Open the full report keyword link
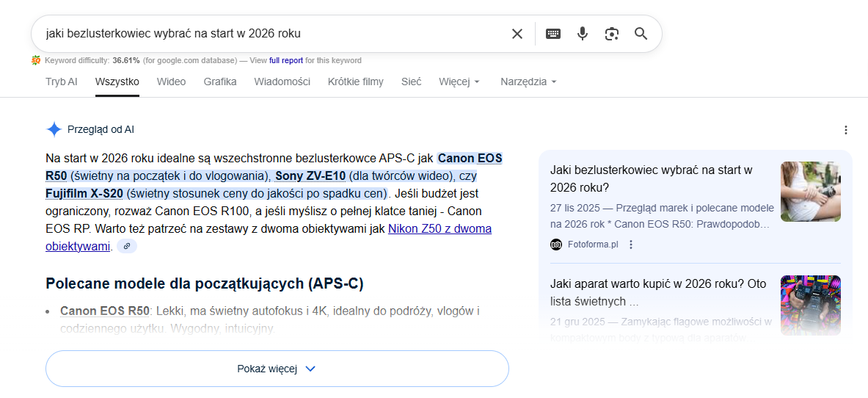This screenshot has height=398, width=868. (x=286, y=60)
